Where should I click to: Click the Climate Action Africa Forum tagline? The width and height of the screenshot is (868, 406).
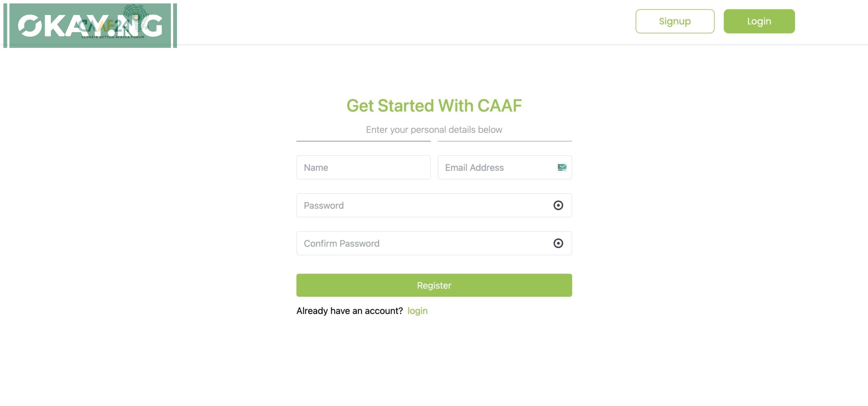tap(113, 37)
